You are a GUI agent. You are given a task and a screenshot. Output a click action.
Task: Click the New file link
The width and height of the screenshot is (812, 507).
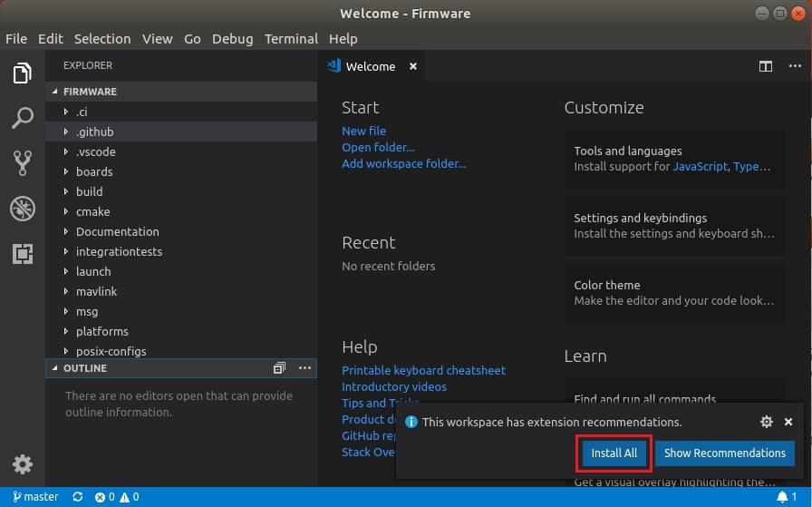point(363,131)
